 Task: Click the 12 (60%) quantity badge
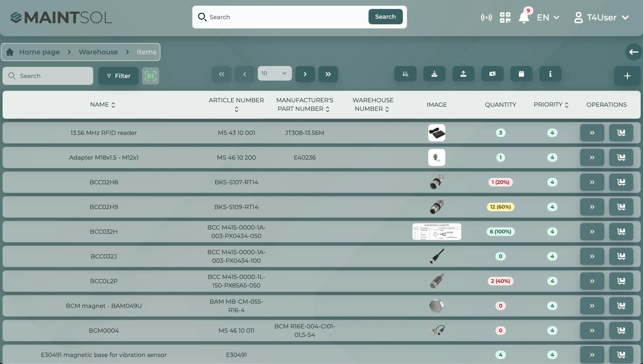tap(501, 207)
